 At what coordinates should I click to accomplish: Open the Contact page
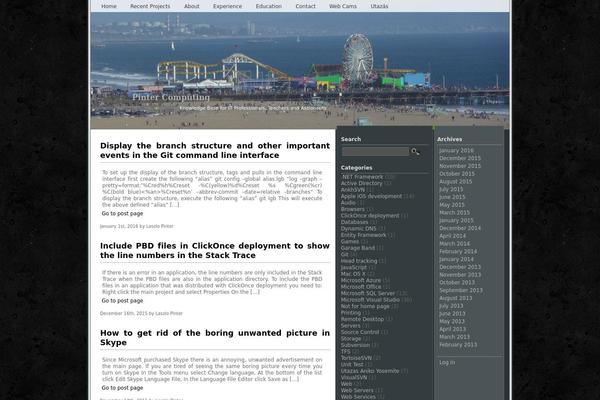click(305, 6)
